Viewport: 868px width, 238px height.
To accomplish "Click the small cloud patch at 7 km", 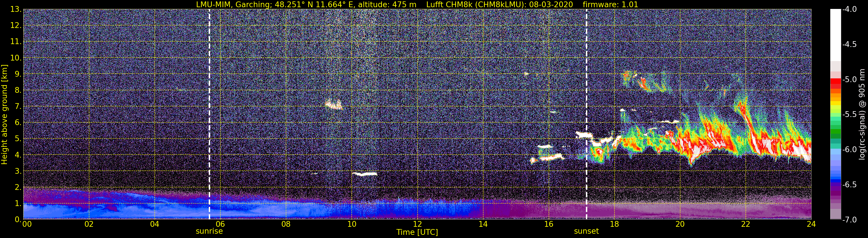I will (x=334, y=105).
